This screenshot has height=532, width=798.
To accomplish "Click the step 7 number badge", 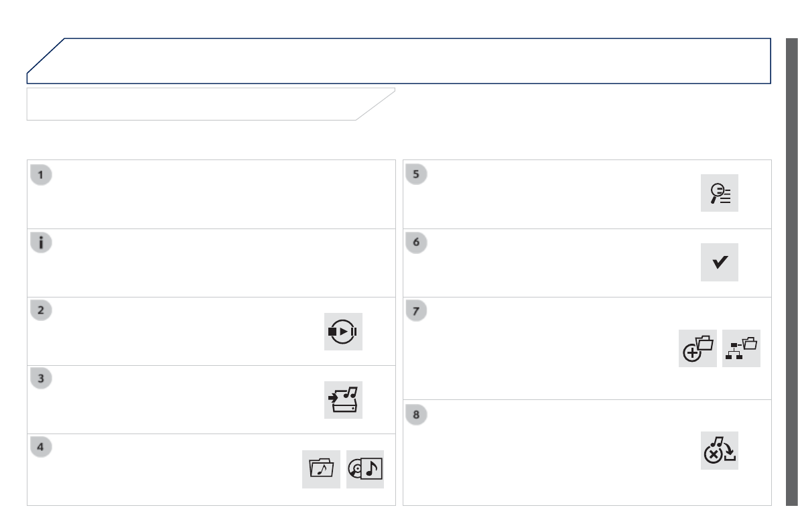I will point(416,312).
